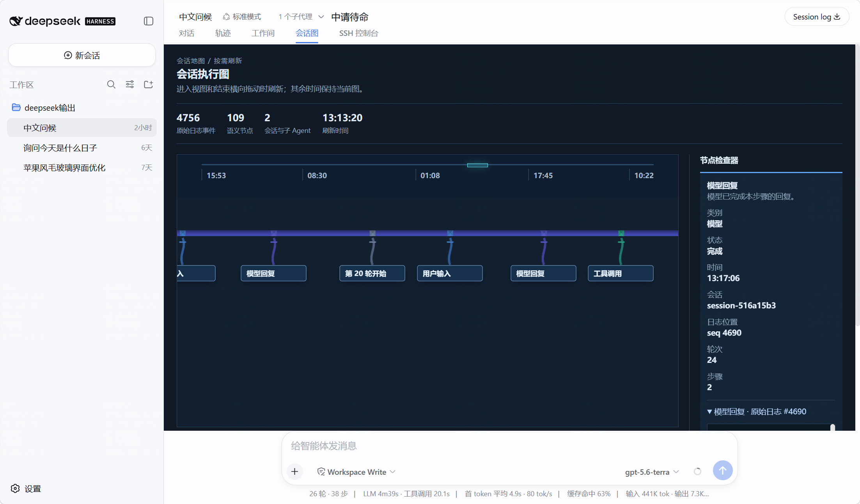Click the 4756 原始日志事件 stat

click(196, 124)
